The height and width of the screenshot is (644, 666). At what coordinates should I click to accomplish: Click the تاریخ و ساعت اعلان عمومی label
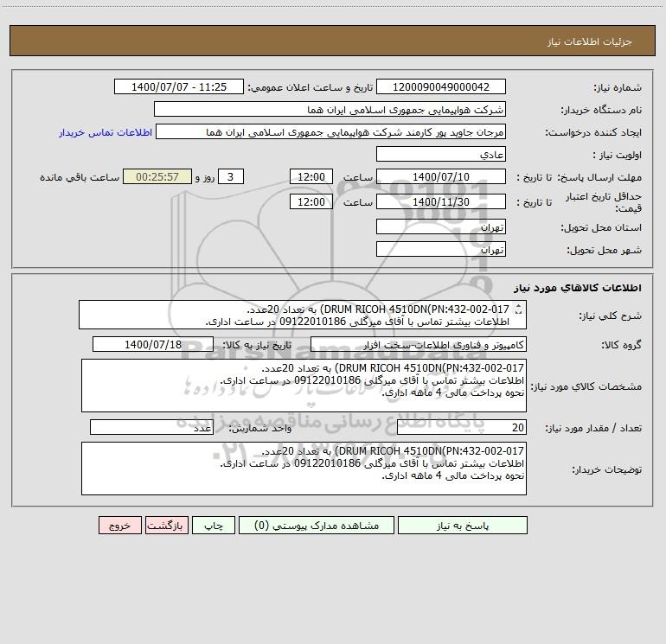310,87
